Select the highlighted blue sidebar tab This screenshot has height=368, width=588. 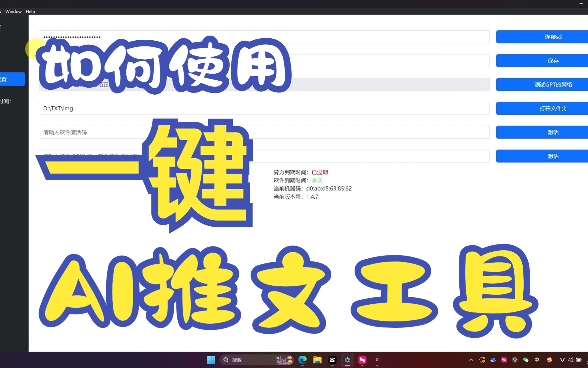tap(12, 79)
